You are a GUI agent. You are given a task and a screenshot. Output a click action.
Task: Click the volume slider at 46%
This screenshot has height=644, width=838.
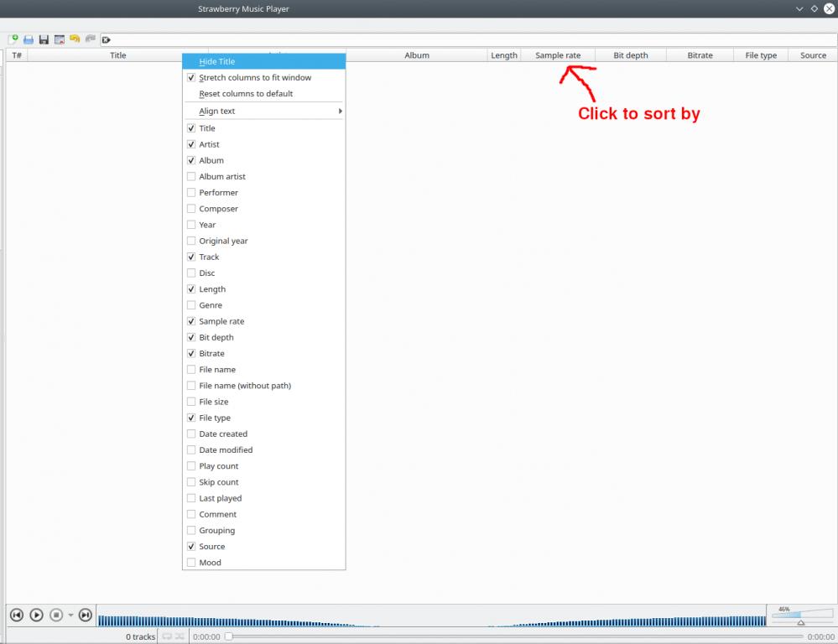tap(801, 615)
